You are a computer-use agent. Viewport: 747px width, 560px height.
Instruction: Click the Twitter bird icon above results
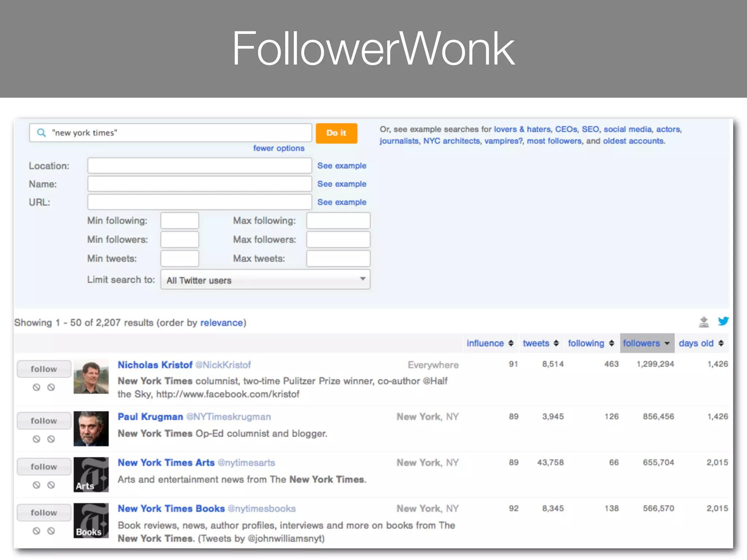tap(723, 321)
